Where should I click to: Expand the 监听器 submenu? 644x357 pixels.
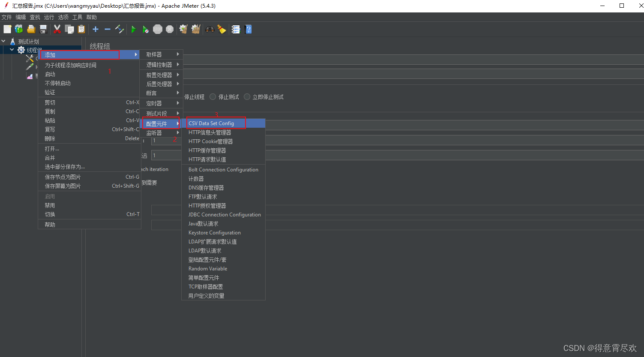[x=162, y=133]
